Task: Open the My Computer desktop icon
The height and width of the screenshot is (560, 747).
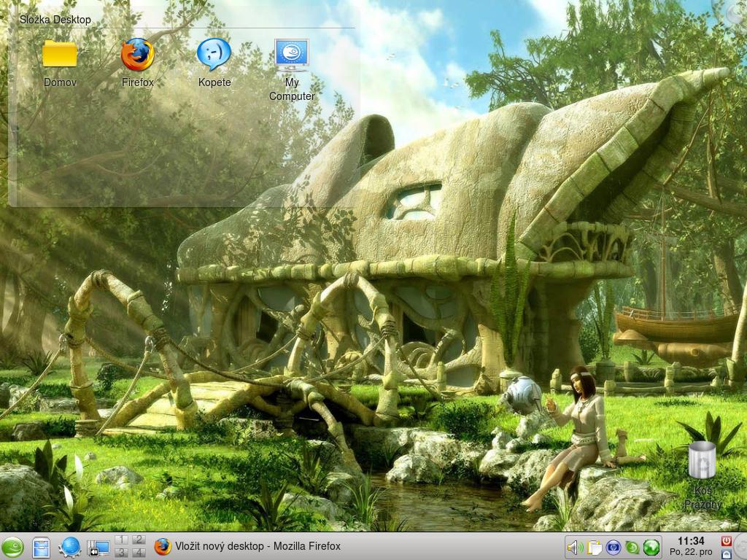Action: point(292,55)
